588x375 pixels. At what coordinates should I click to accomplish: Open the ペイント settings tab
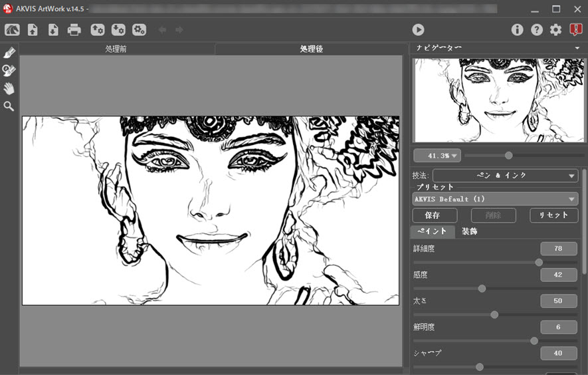(x=433, y=231)
